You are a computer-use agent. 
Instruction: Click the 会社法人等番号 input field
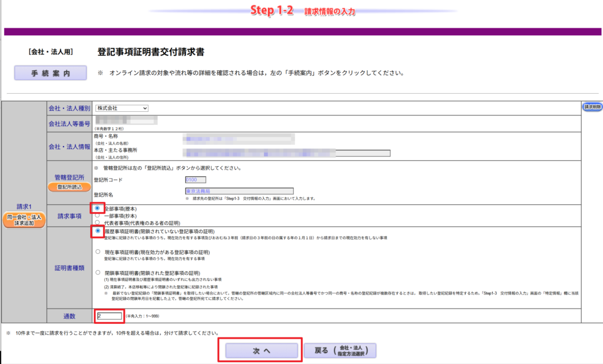coord(127,121)
